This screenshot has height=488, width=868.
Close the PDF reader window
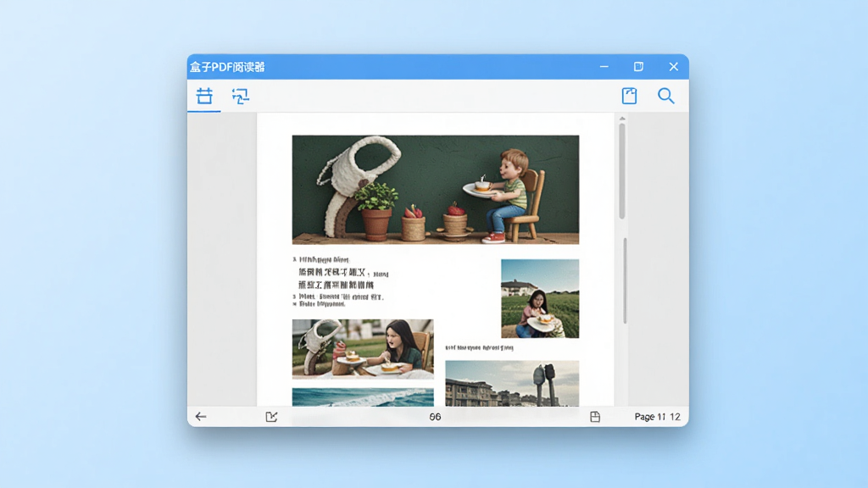(x=673, y=66)
